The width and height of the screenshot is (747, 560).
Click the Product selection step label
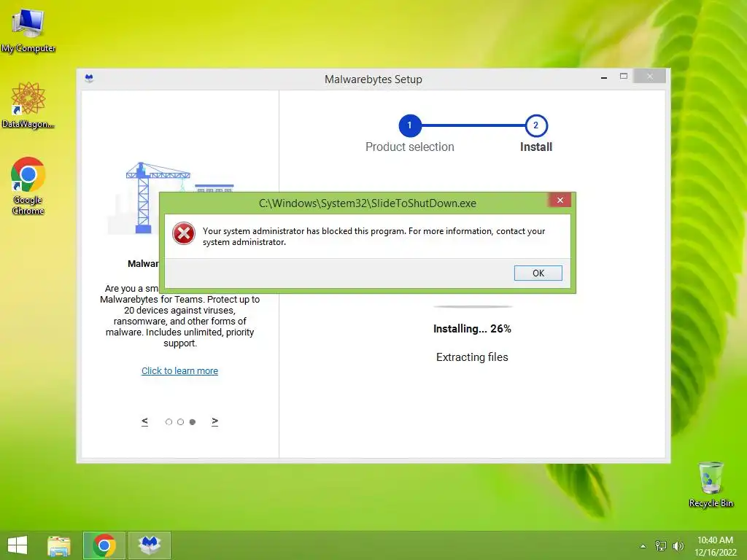[x=410, y=147]
